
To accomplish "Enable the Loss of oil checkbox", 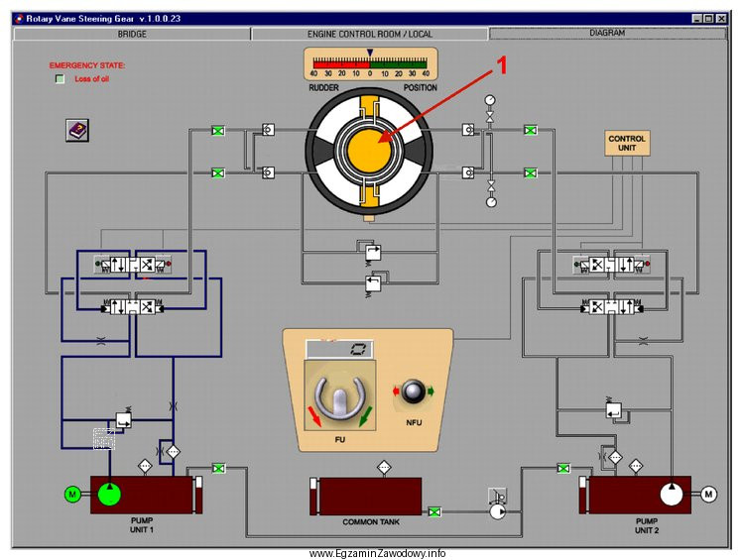I will 60,79.
